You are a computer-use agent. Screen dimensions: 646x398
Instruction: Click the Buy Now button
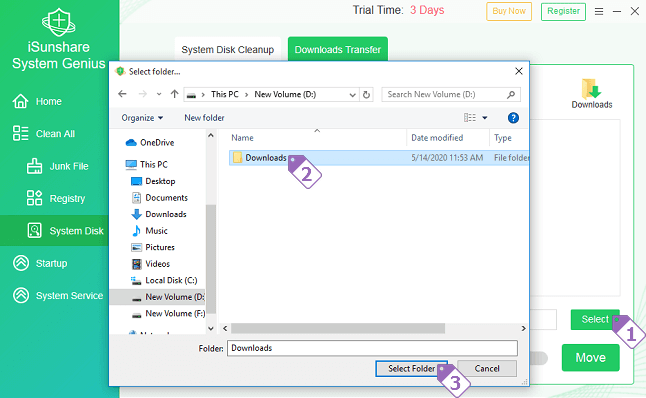(x=509, y=11)
